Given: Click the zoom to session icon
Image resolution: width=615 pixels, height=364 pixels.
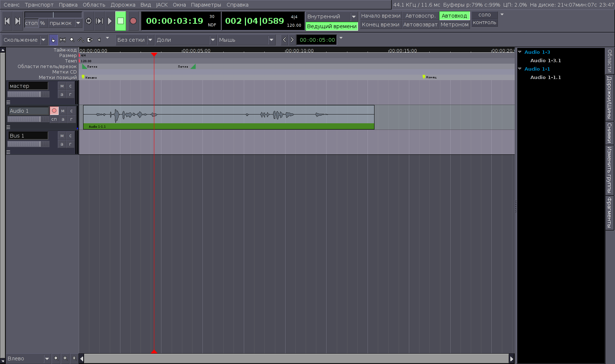Looking at the screenshot, I should coord(74,359).
